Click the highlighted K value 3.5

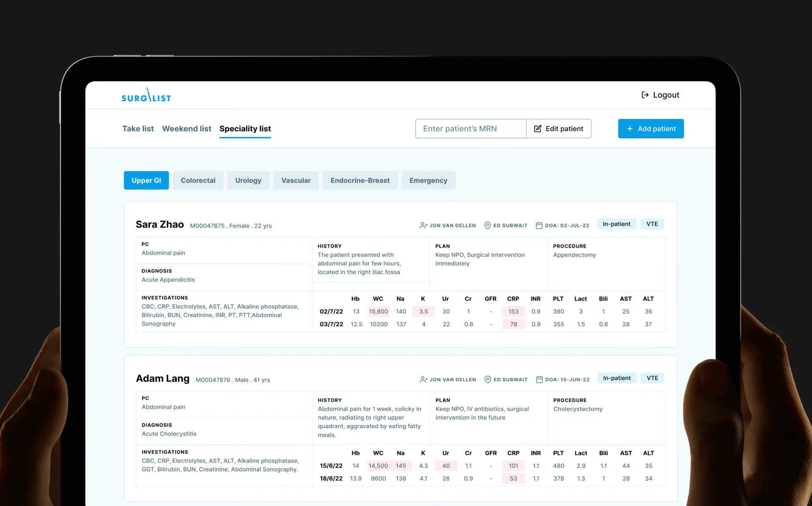(424, 312)
